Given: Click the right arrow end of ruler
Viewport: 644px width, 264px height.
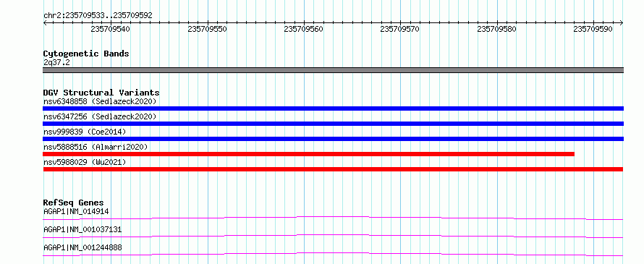Looking at the screenshot, I should coord(622,23).
